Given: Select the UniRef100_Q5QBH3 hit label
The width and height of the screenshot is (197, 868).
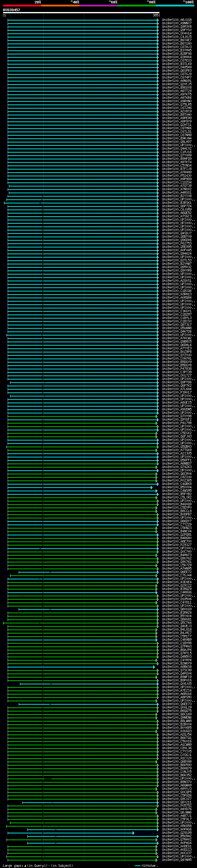Looking at the screenshot, I should pos(177,447).
